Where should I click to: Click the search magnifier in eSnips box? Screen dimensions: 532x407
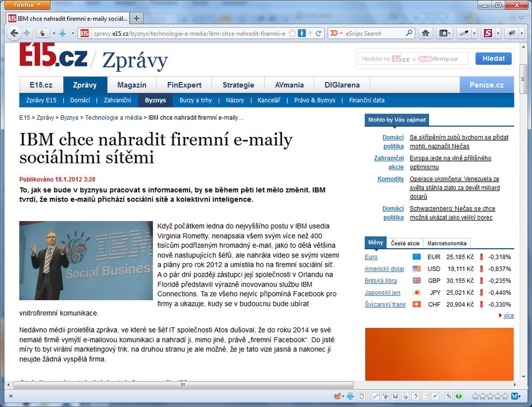409,33
